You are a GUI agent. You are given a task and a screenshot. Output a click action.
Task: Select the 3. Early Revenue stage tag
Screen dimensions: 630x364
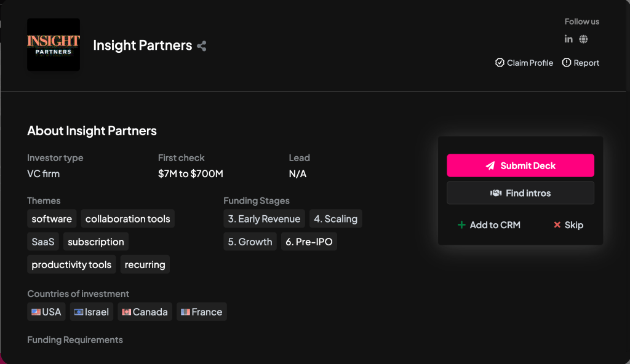pyautogui.click(x=264, y=219)
